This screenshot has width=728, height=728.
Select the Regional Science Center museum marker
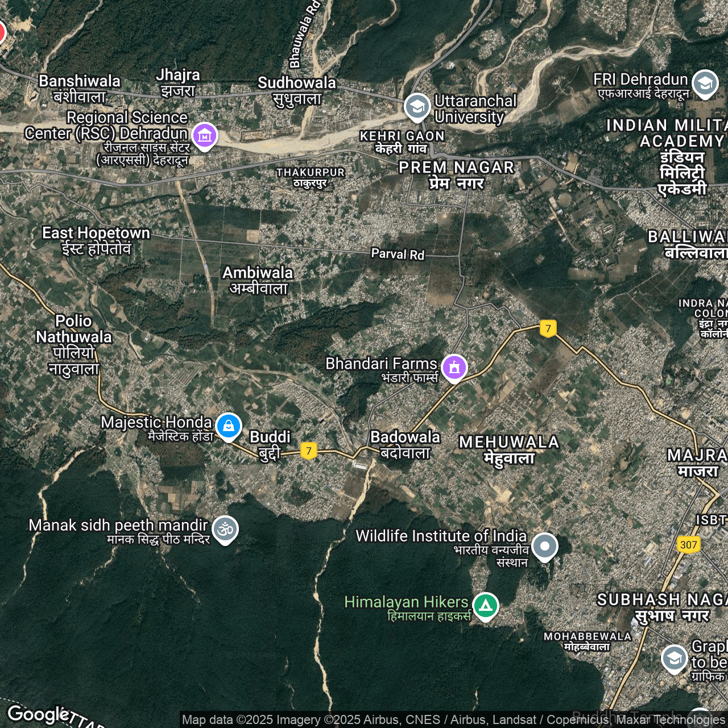point(205,135)
